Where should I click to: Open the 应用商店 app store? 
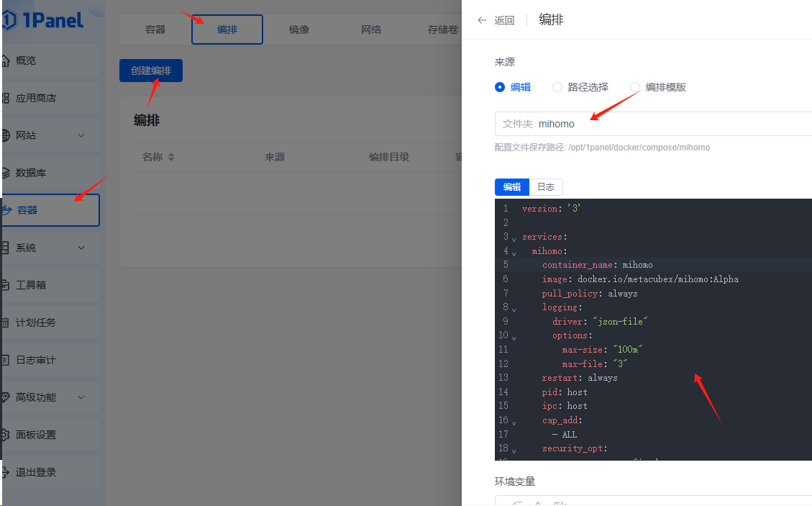pos(35,98)
